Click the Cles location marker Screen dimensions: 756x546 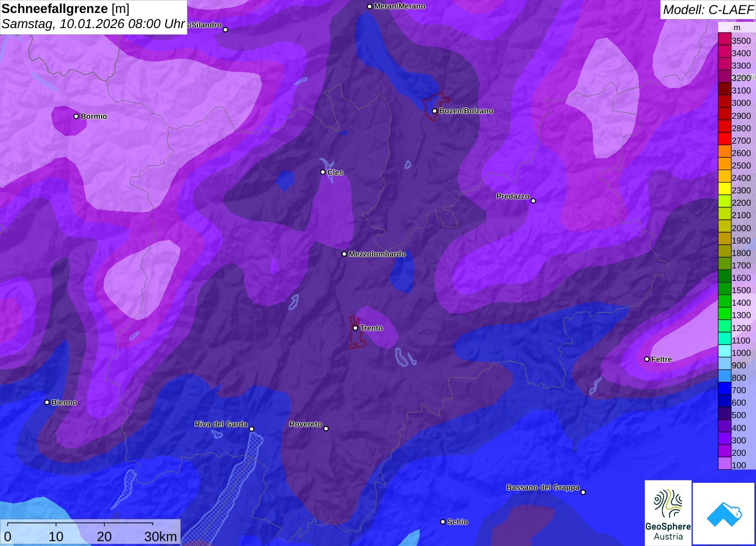click(323, 172)
